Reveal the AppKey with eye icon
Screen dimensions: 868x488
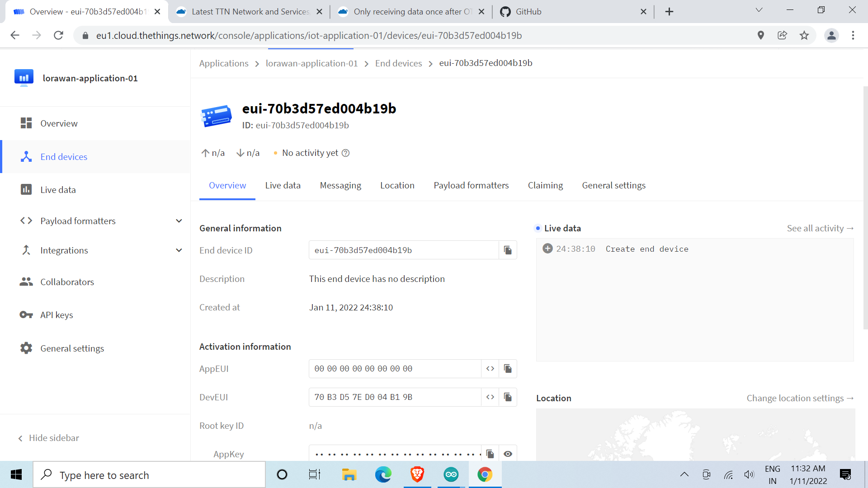pyautogui.click(x=508, y=454)
